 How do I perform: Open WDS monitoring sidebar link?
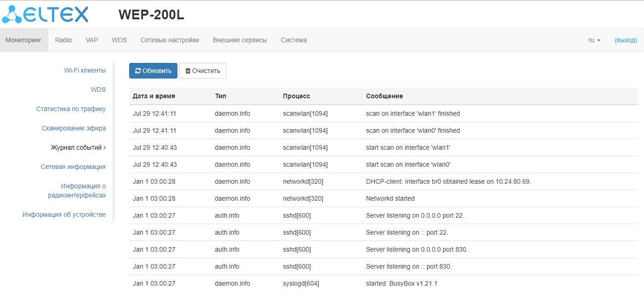click(98, 90)
